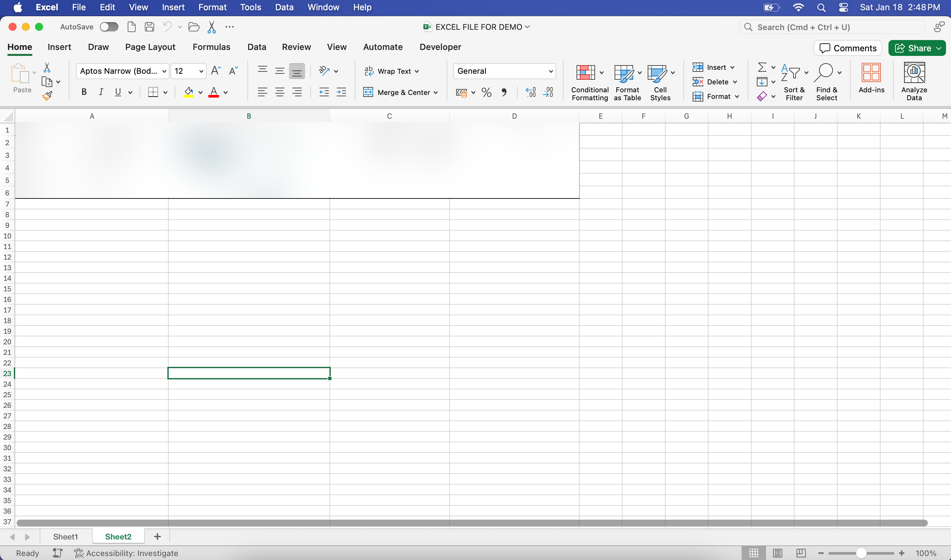The image size is (951, 560).
Task: Open the font name dropdown
Action: click(164, 71)
